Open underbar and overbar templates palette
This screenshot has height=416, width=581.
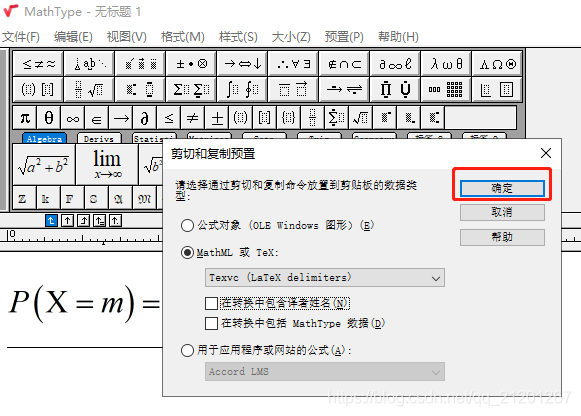coord(293,89)
